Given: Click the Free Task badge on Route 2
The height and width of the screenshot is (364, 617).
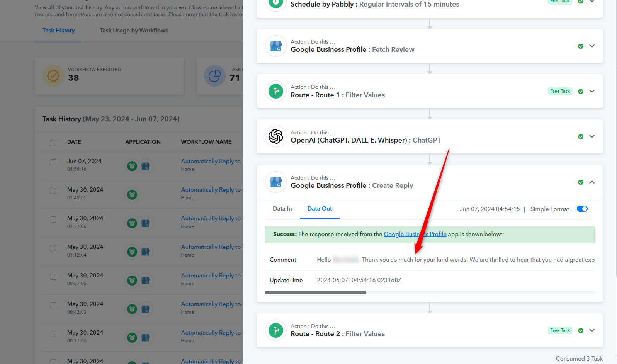Looking at the screenshot, I should pos(560,330).
